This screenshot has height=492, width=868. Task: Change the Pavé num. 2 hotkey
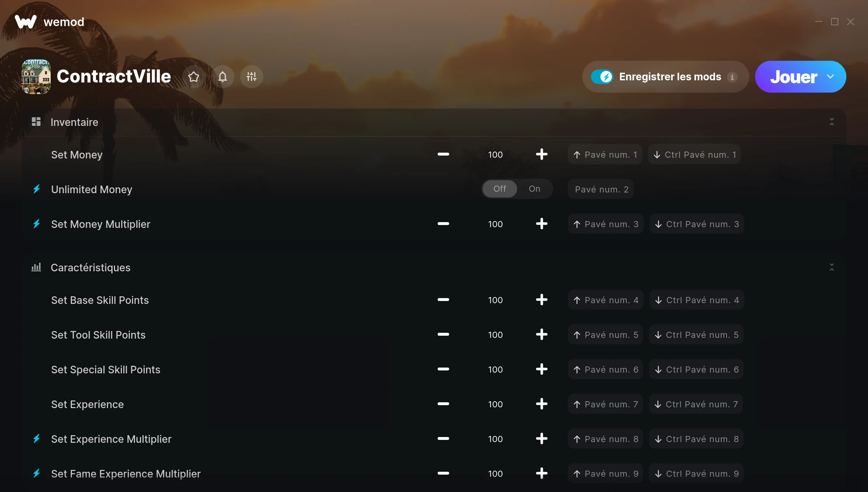point(601,189)
